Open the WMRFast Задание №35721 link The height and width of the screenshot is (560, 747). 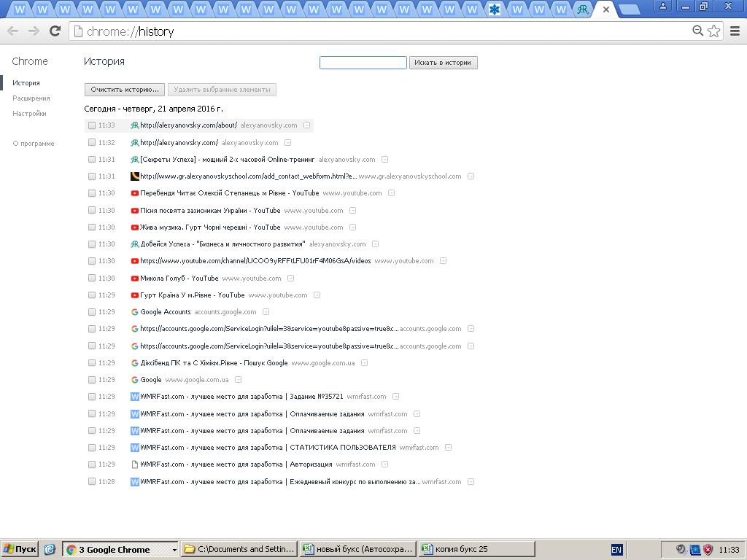click(x=241, y=396)
